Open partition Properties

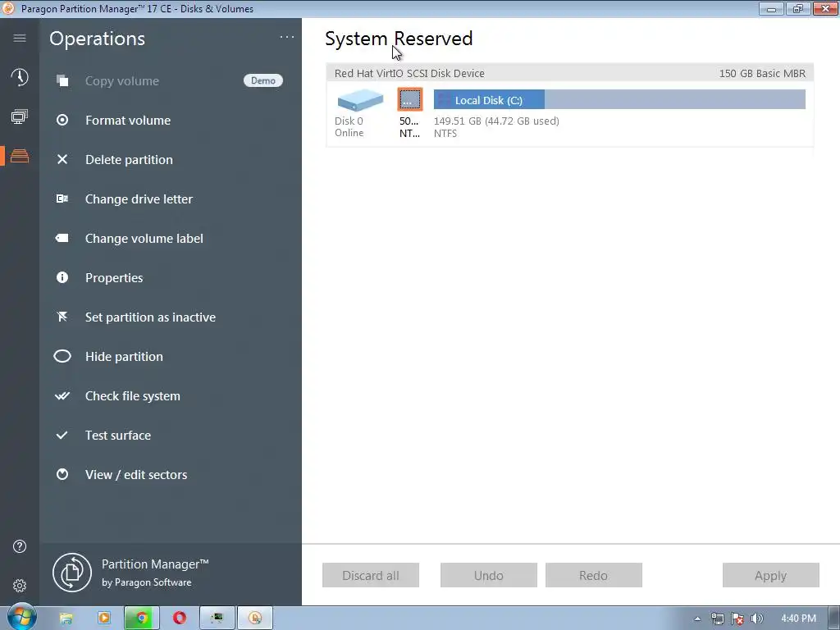pyautogui.click(x=113, y=277)
